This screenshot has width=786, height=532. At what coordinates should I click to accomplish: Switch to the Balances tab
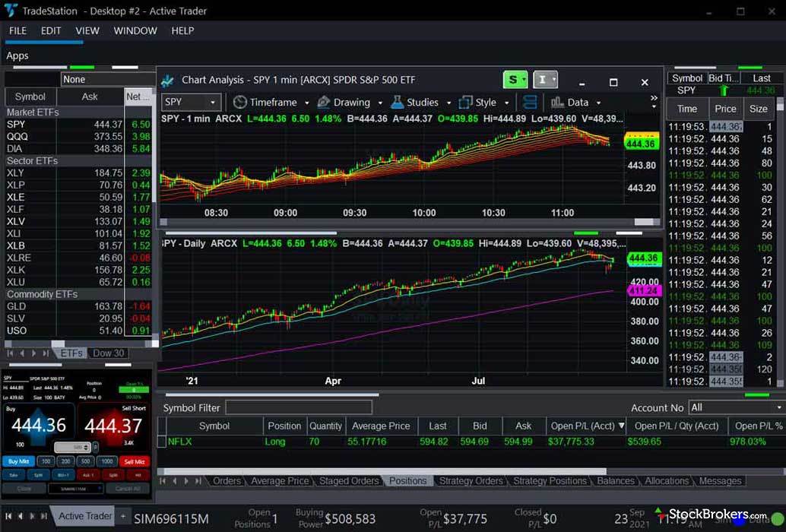[616, 480]
